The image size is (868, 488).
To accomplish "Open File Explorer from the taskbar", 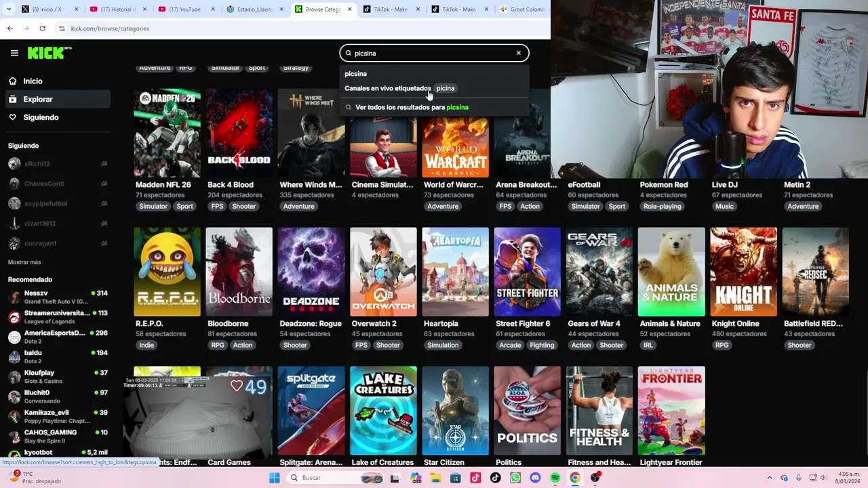I will coord(435,478).
